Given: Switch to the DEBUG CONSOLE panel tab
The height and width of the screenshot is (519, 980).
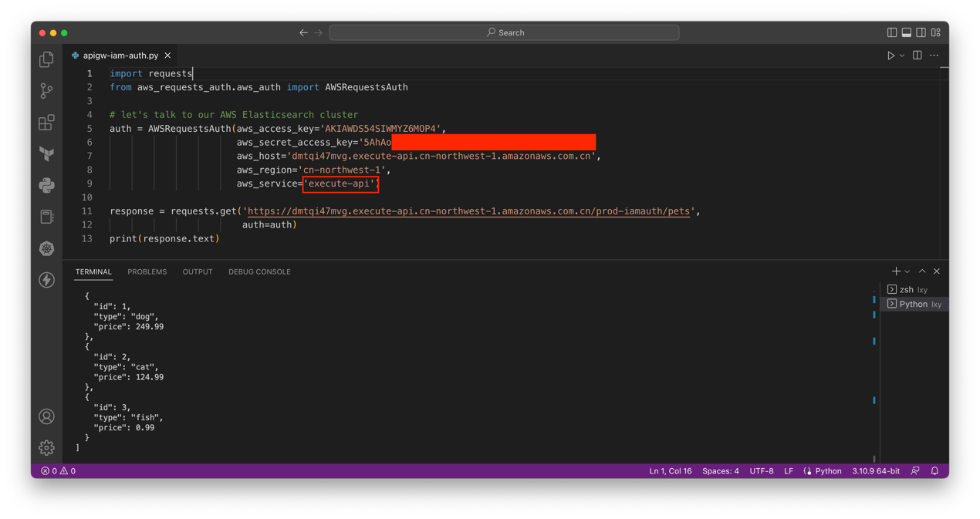Looking at the screenshot, I should (x=259, y=271).
